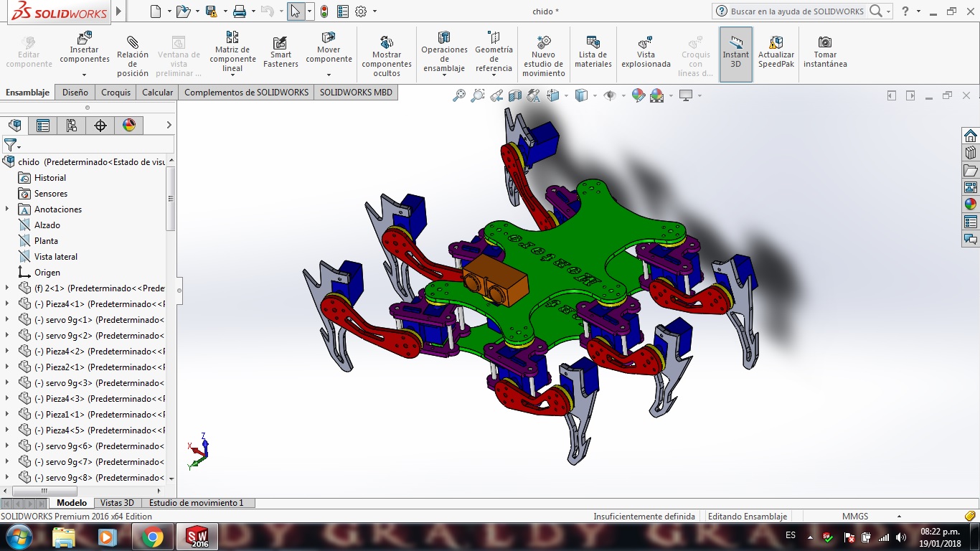Open the DisplayManager color-wheel tab

tap(129, 126)
